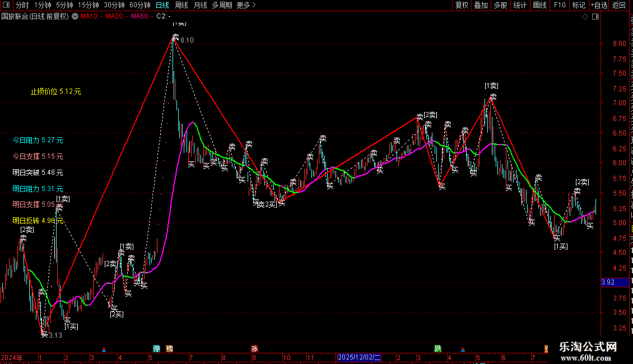Image resolution: width=633 pixels, height=364 pixels.
Task: Click the 榜 event icon on timeline
Action: click(x=170, y=349)
